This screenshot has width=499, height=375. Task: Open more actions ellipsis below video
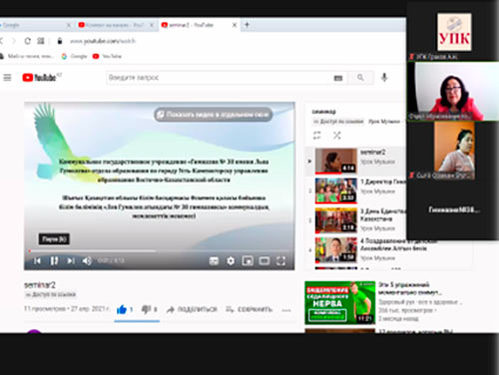(286, 310)
